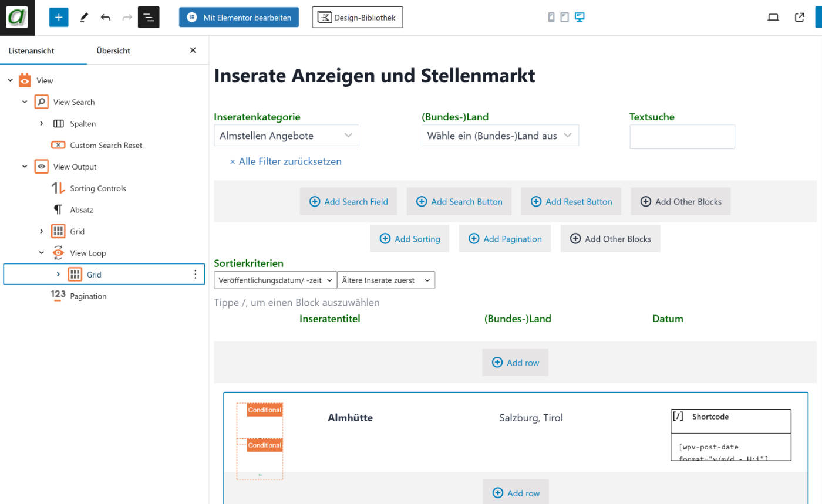This screenshot has width=822, height=504.
Task: Select the Custom Search Reset row
Action: 104,145
